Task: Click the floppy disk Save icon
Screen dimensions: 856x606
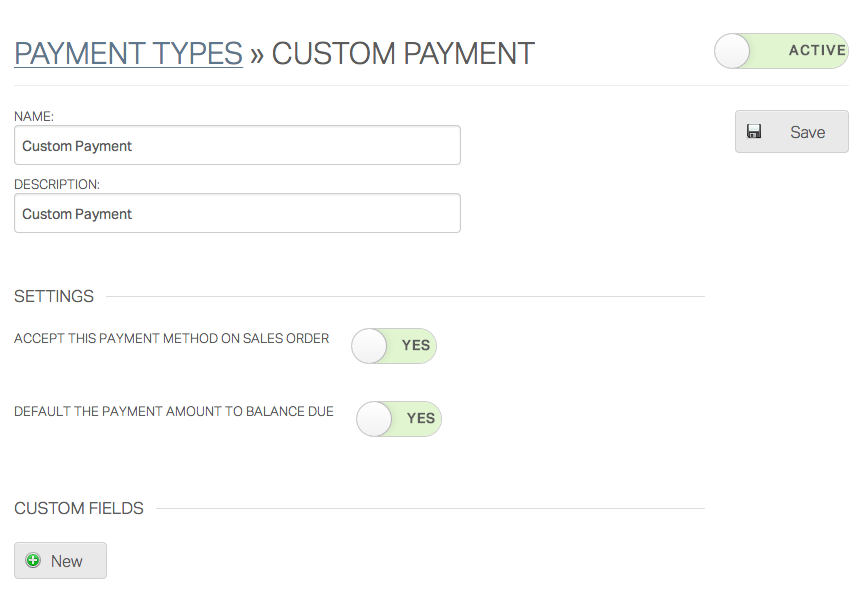Action: 754,130
